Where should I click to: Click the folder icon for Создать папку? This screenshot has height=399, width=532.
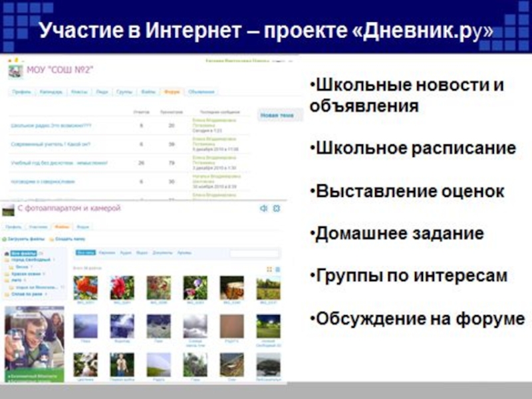click(52, 239)
